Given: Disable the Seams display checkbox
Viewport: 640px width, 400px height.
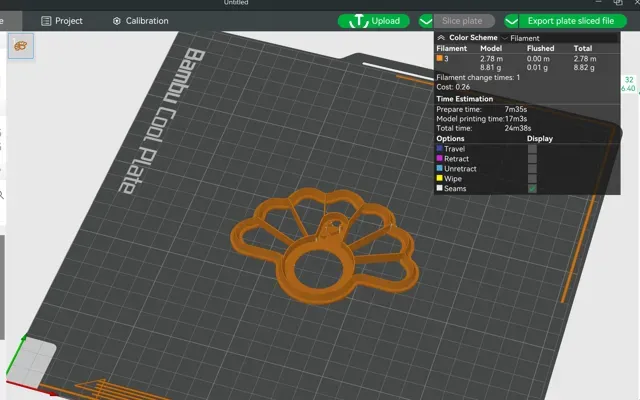Looking at the screenshot, I should [x=532, y=189].
